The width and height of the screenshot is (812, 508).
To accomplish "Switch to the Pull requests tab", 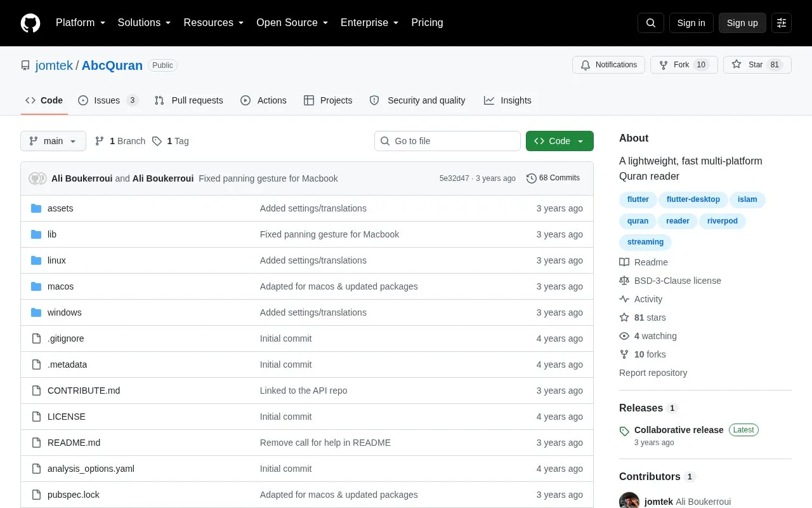I will pyautogui.click(x=188, y=100).
